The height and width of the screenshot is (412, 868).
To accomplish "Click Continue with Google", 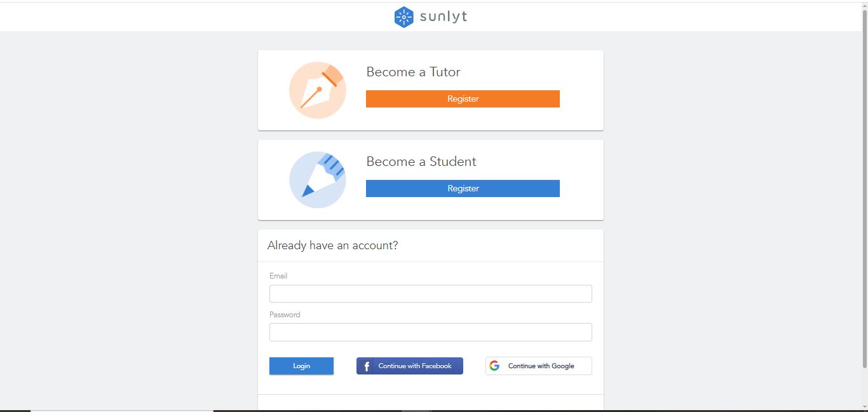I will pyautogui.click(x=538, y=366).
